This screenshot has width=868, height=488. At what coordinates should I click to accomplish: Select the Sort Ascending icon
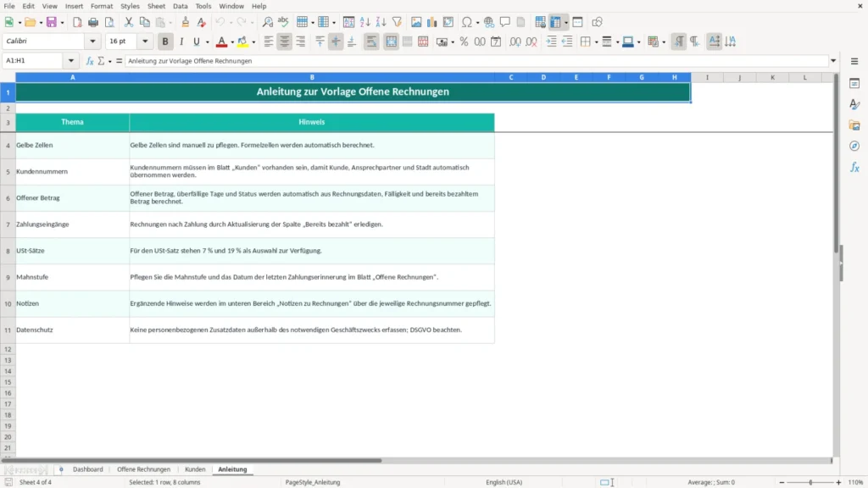tap(364, 22)
